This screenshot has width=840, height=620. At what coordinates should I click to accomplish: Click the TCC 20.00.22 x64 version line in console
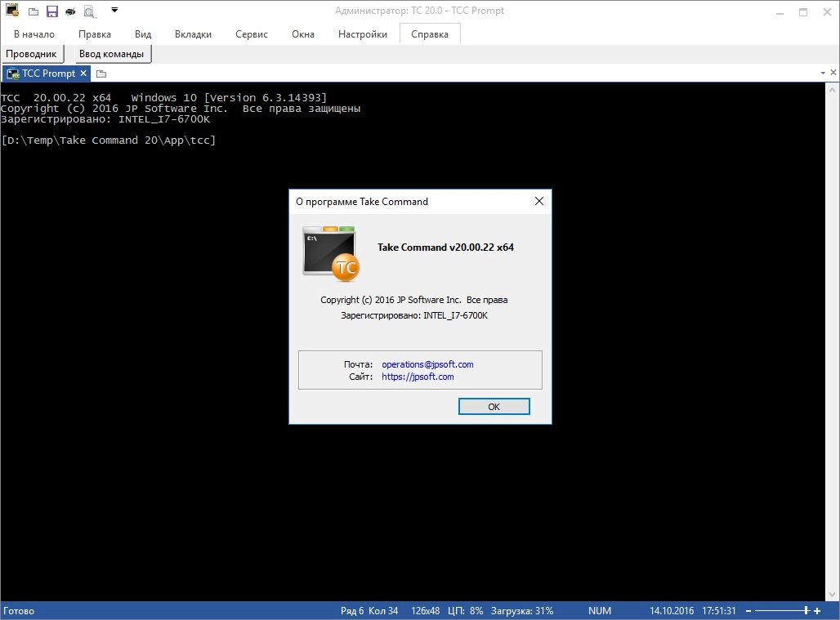pyautogui.click(x=163, y=97)
